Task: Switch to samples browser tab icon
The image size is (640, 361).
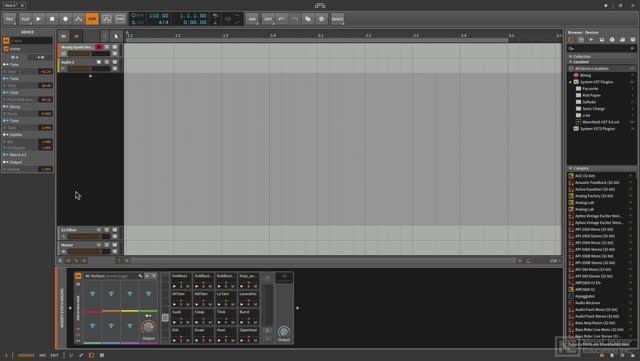Action: [591, 40]
